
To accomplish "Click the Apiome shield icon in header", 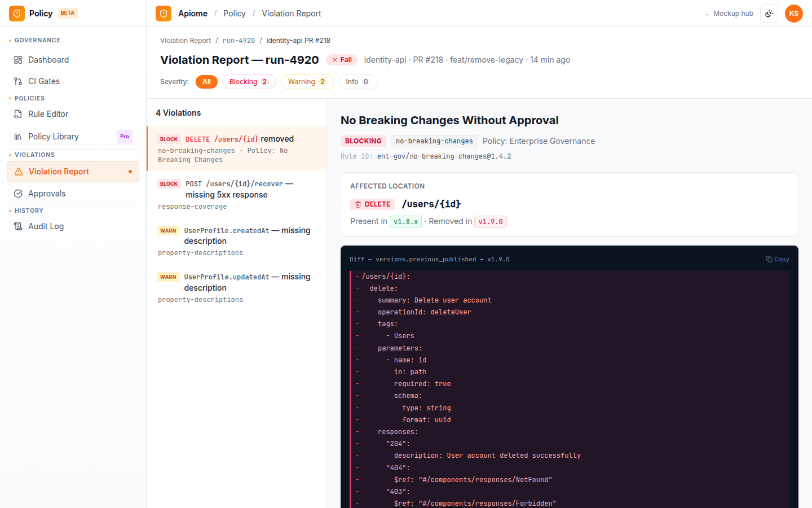I will click(164, 14).
